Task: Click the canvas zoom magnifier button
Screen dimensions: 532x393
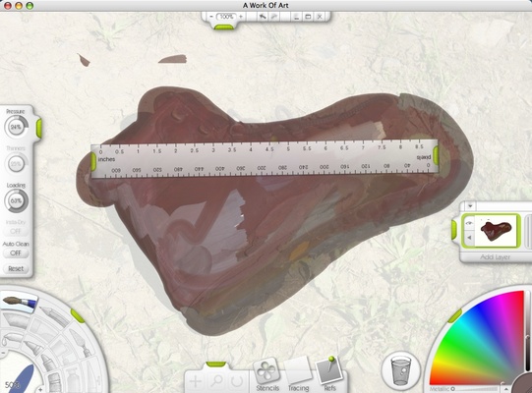Action: (216, 381)
